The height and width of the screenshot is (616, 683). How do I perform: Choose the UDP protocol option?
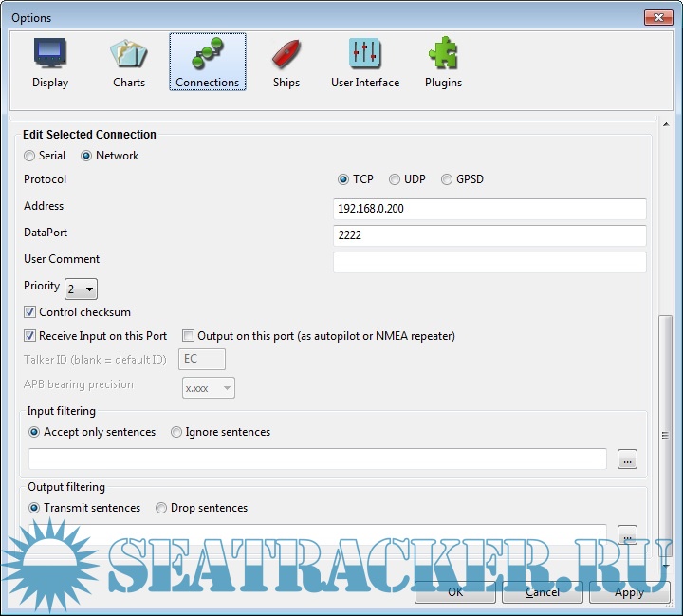click(x=395, y=179)
